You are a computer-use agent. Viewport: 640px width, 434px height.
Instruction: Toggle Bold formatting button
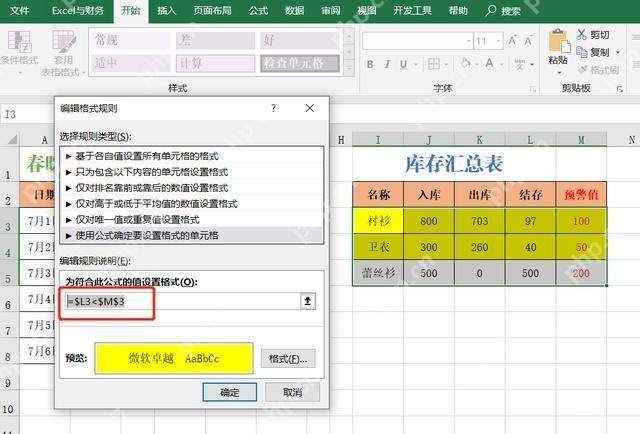click(370, 64)
